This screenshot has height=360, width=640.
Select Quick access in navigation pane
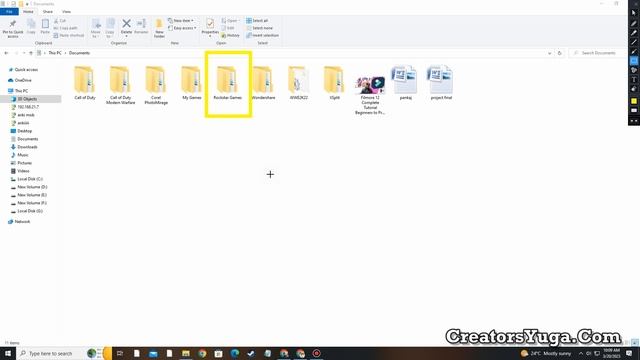[23, 70]
